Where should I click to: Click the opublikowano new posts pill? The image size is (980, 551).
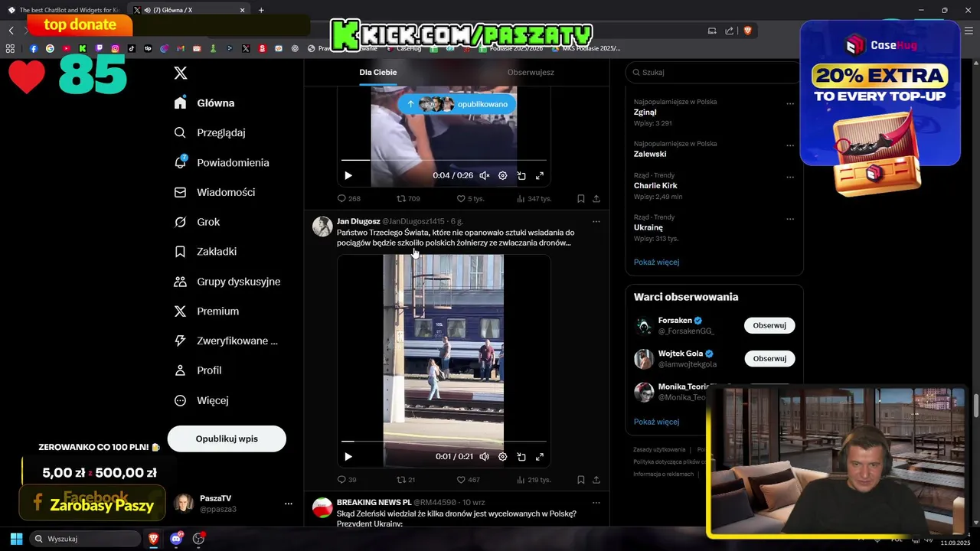457,104
